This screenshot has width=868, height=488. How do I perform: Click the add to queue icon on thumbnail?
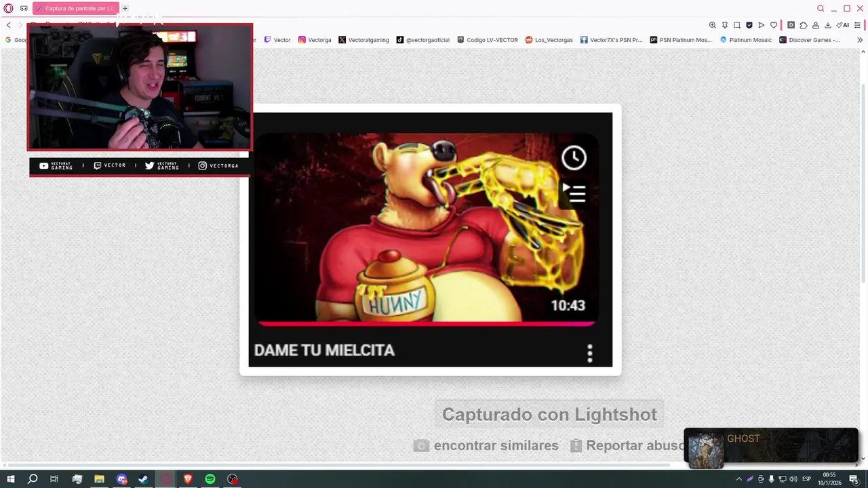[574, 193]
